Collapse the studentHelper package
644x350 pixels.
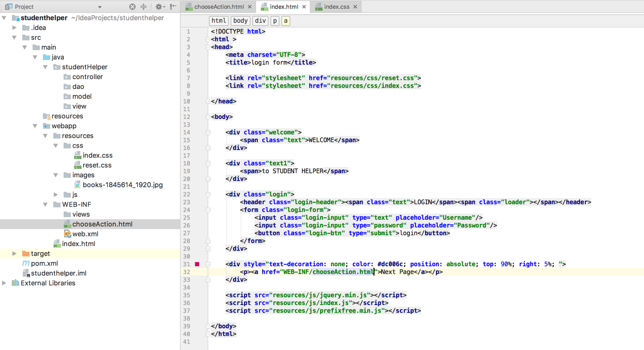coord(46,67)
